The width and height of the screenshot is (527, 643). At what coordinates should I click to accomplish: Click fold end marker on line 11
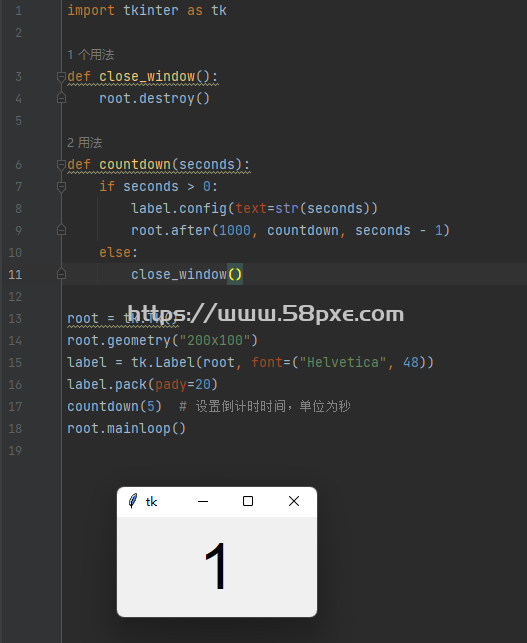[61, 274]
